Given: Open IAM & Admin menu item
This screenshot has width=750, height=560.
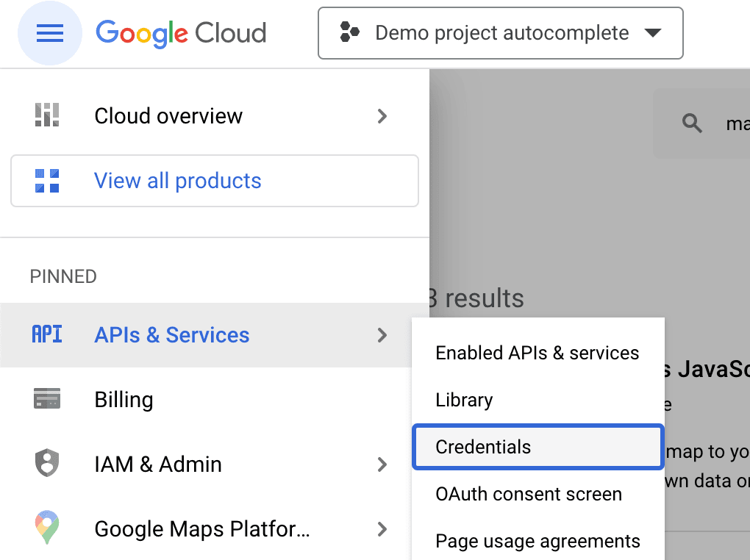Looking at the screenshot, I should pyautogui.click(x=206, y=464).
